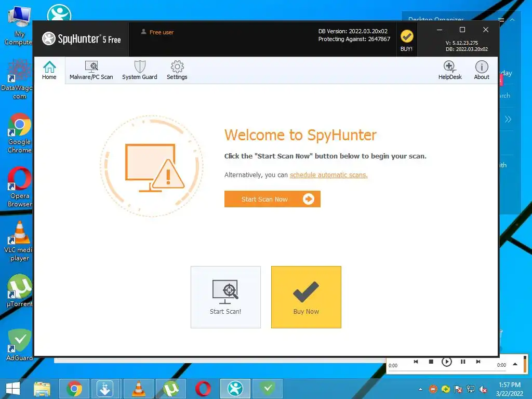The width and height of the screenshot is (532, 399).
Task: Open the HelpDesk section
Action: click(x=449, y=70)
